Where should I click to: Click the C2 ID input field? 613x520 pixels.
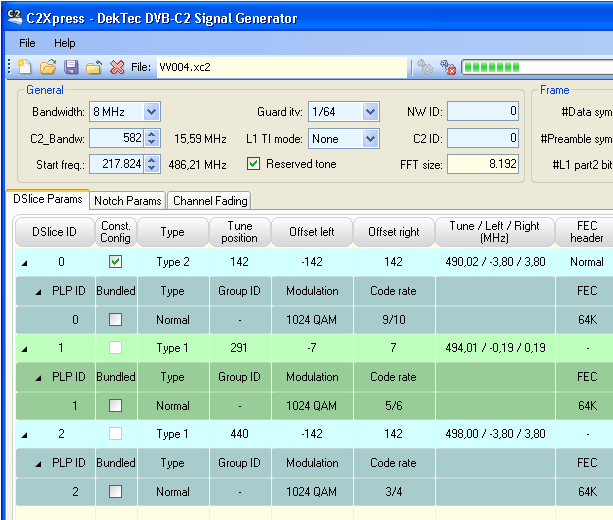click(483, 138)
